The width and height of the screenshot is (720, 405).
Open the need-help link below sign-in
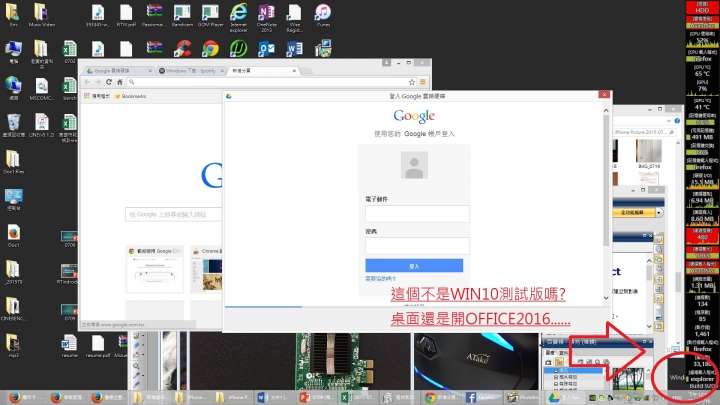(x=380, y=278)
